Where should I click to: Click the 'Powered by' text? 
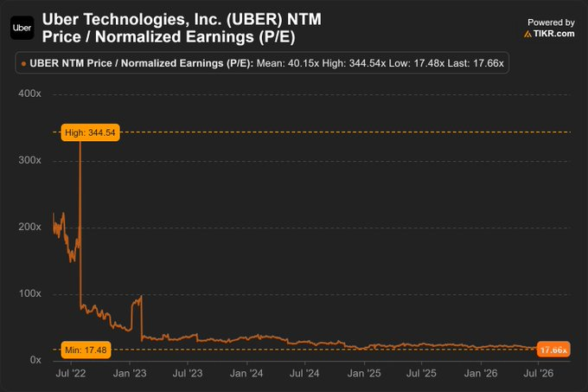pyautogui.click(x=551, y=22)
